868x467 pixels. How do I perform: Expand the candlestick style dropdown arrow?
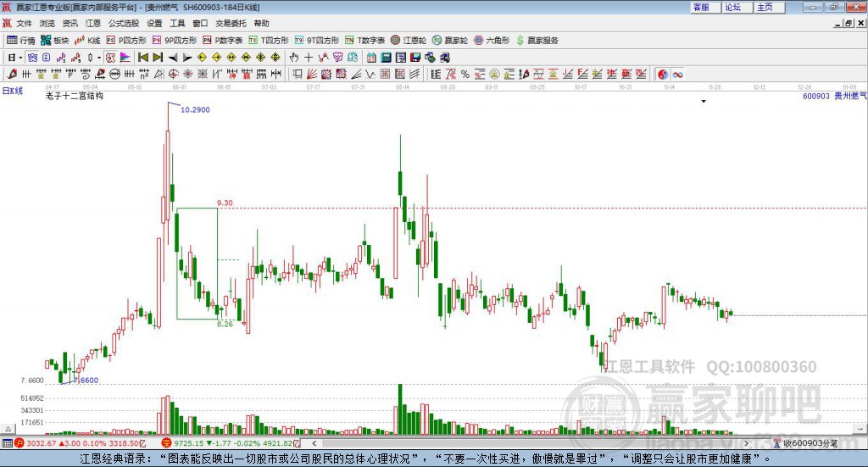99,58
